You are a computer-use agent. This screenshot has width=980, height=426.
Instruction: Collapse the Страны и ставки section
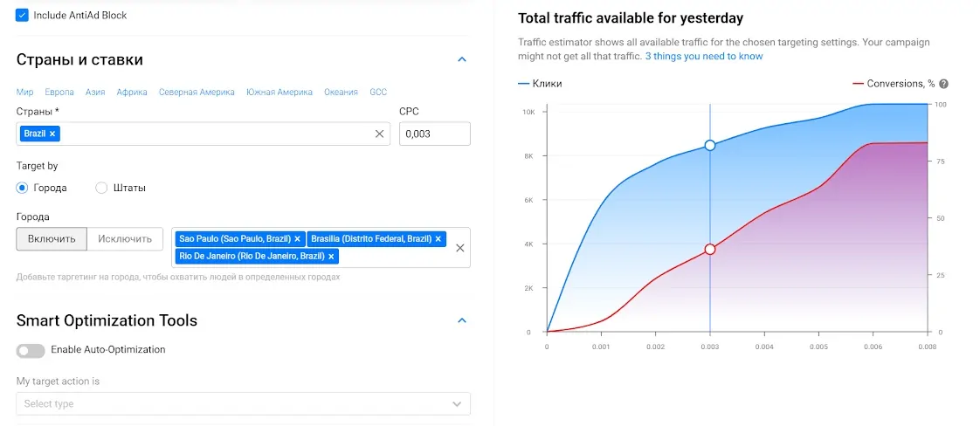tap(462, 59)
